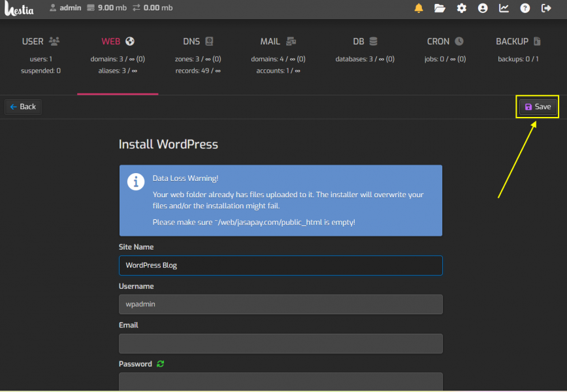Click the BACKUP archive file icon
The height and width of the screenshot is (392, 567).
tap(538, 41)
